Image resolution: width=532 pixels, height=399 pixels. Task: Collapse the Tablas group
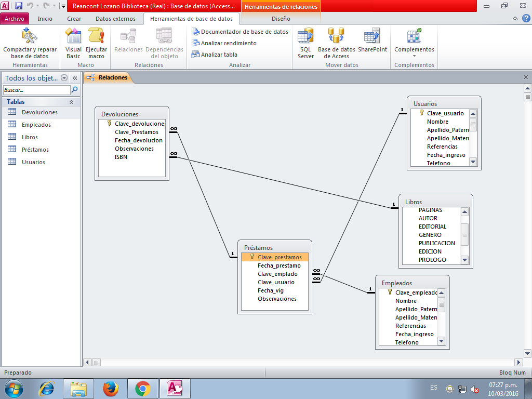tap(72, 102)
